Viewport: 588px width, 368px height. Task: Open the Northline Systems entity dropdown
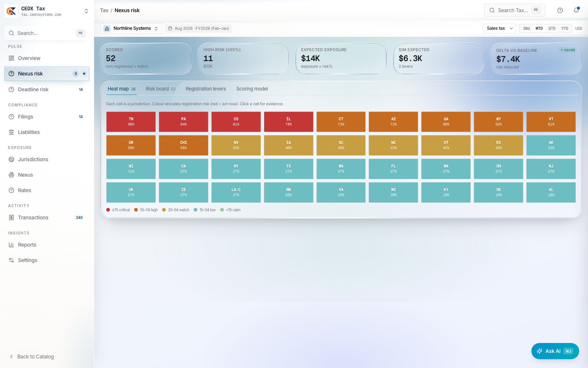131,28
